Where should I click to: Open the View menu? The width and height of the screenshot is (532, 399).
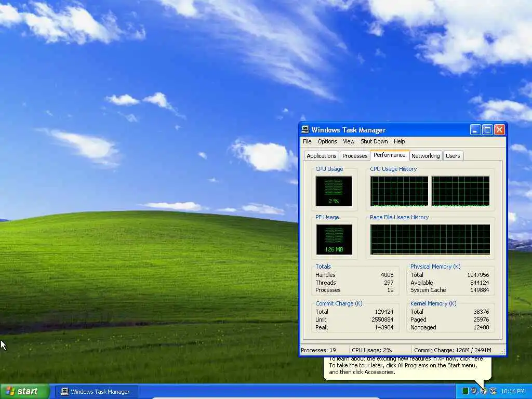(349, 141)
